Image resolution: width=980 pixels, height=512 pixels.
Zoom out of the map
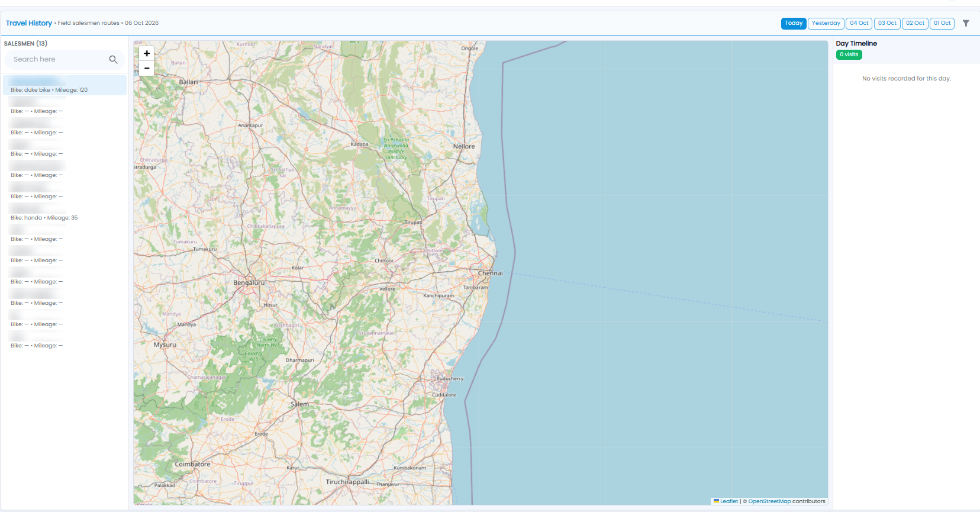pos(147,68)
